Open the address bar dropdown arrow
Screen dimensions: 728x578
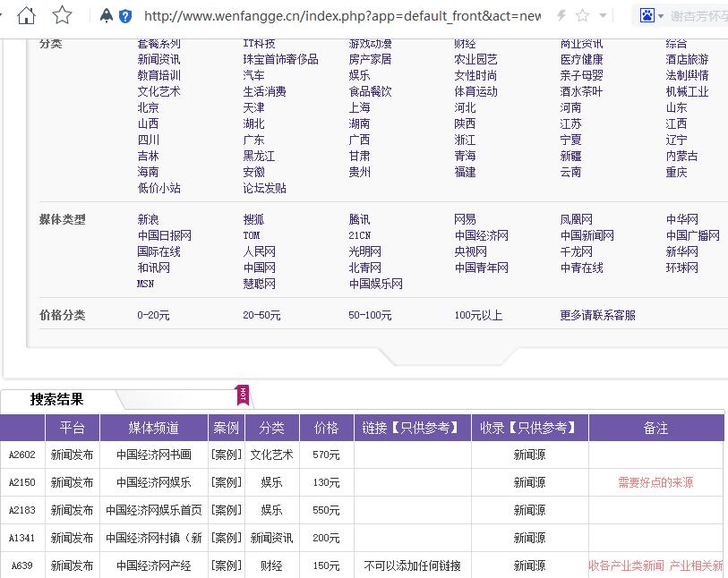603,16
